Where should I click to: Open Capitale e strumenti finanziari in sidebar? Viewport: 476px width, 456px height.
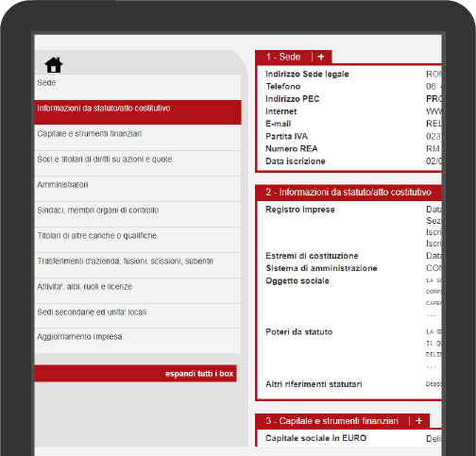coord(138,138)
